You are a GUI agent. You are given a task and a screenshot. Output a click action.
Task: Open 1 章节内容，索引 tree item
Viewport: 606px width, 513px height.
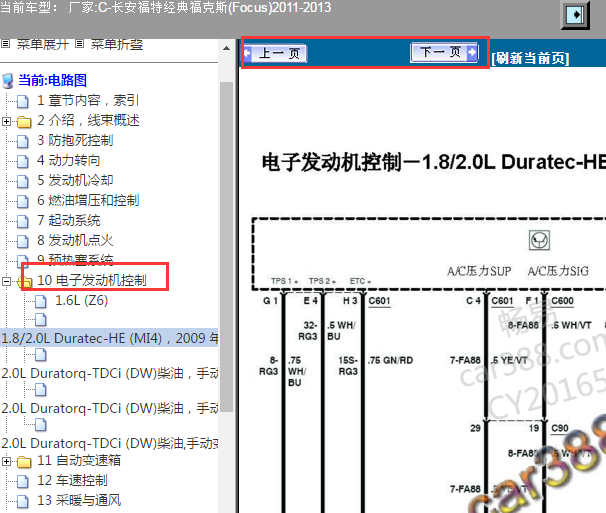88,101
